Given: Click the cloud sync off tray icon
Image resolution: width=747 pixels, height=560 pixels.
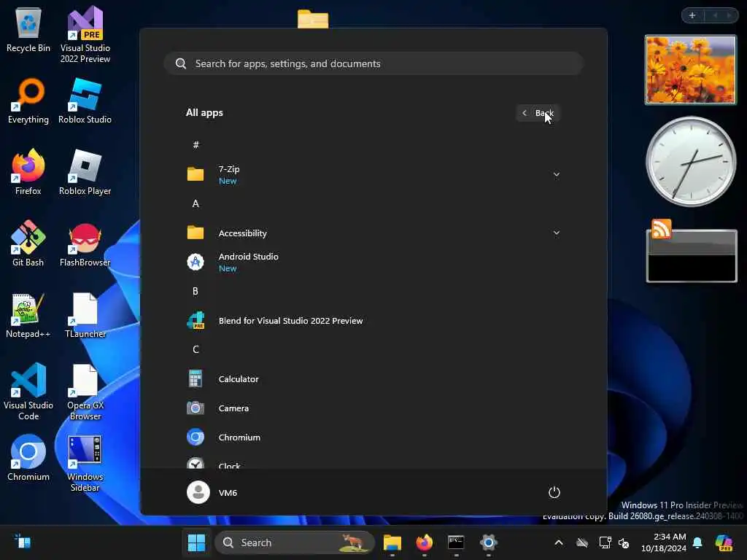Looking at the screenshot, I should click(x=582, y=542).
